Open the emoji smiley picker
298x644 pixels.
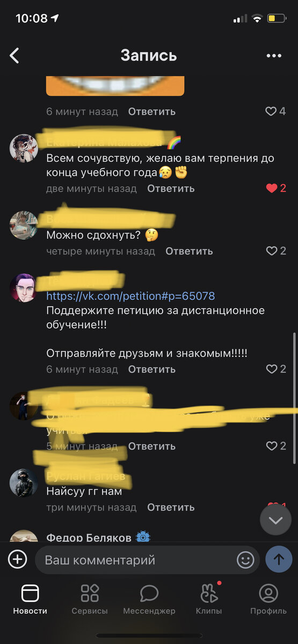tap(245, 560)
